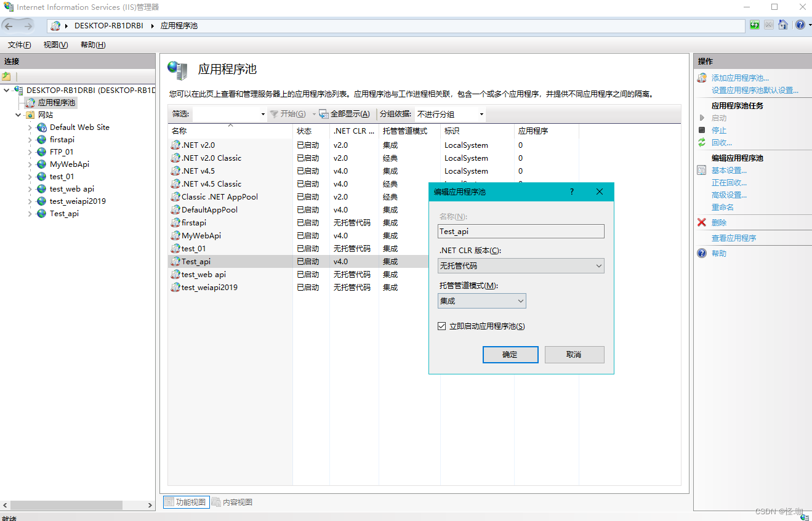Click 设置应用程序池默认设置 link

[755, 91]
